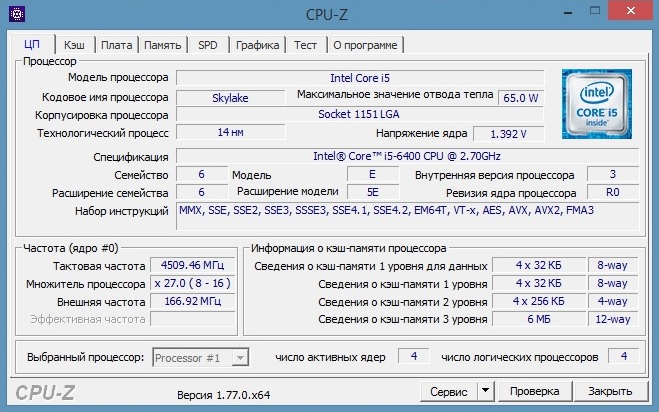Screen dimensions: 659x412
Task: Click the L3 cache size 6 МБ
Action: [x=539, y=319]
